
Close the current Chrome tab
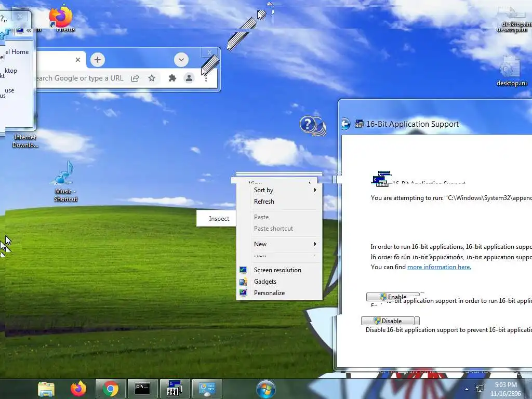pos(78,60)
